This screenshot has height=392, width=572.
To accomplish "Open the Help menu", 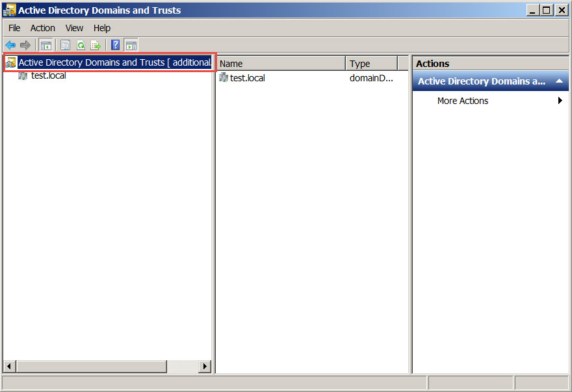I will 102,28.
